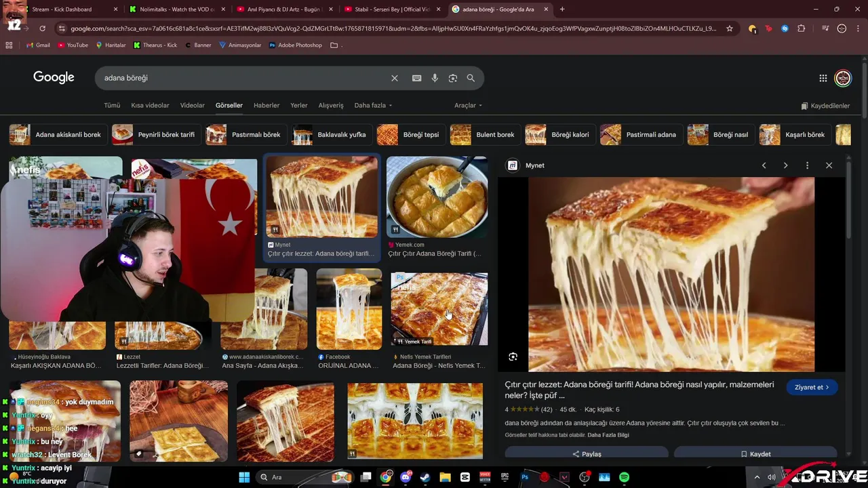Image resolution: width=868 pixels, height=488 pixels.
Task: Open Steam from the taskbar
Action: pyautogui.click(x=425, y=477)
